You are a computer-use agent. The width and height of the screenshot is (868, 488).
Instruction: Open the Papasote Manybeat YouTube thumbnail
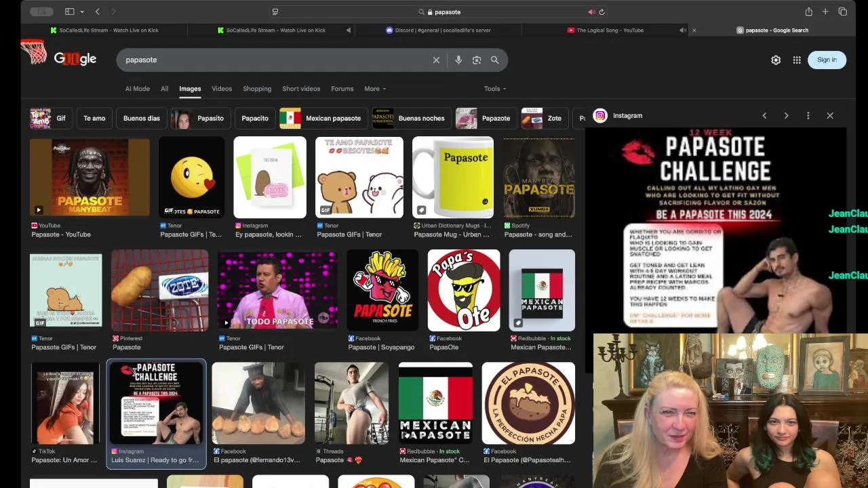90,178
